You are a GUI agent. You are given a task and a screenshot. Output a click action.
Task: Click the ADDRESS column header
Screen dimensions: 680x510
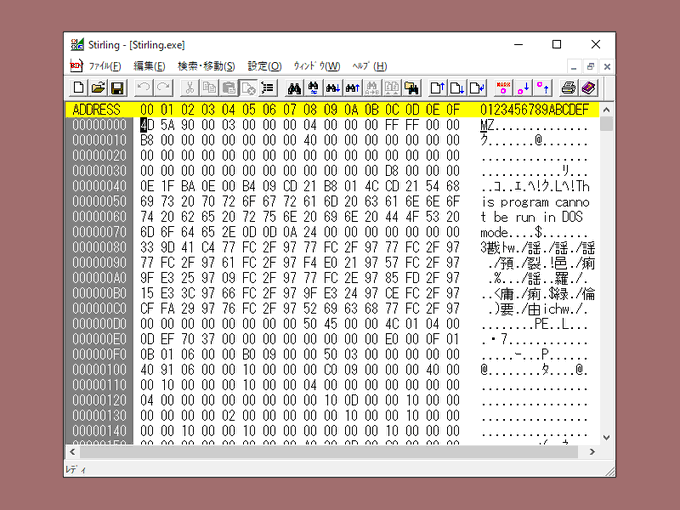(96, 110)
